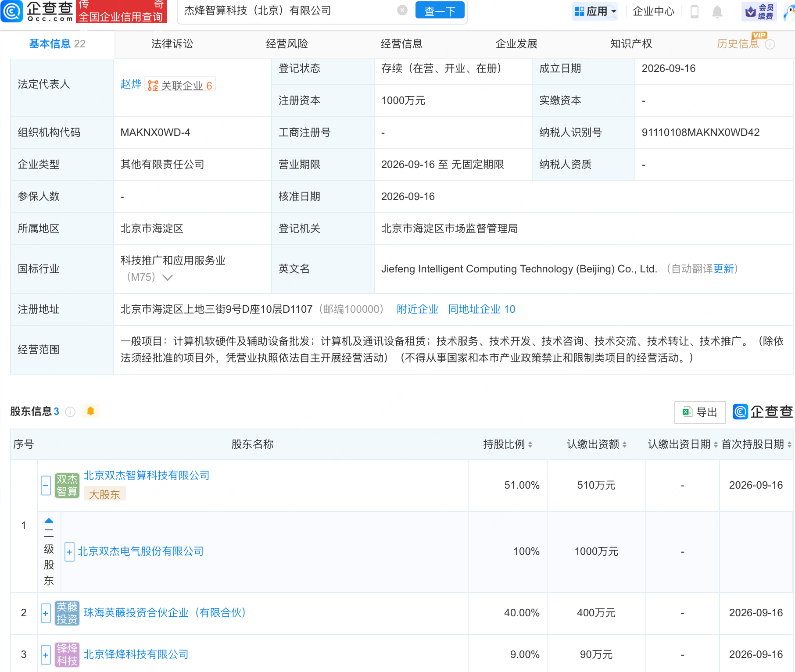Open the notification bell in header
The image size is (795, 672).
(x=717, y=11)
